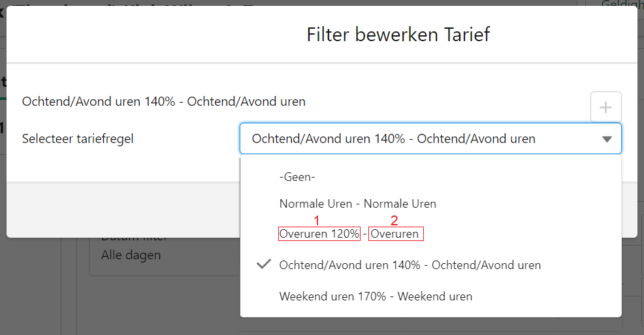Image resolution: width=644 pixels, height=335 pixels.
Task: Select the Overuren 120% - Overuren option
Action: tap(430, 234)
